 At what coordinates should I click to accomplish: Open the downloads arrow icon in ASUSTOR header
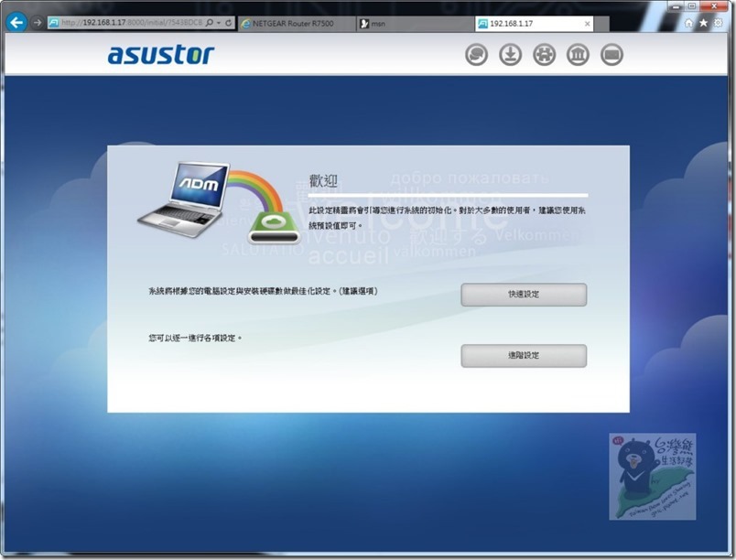tap(510, 55)
